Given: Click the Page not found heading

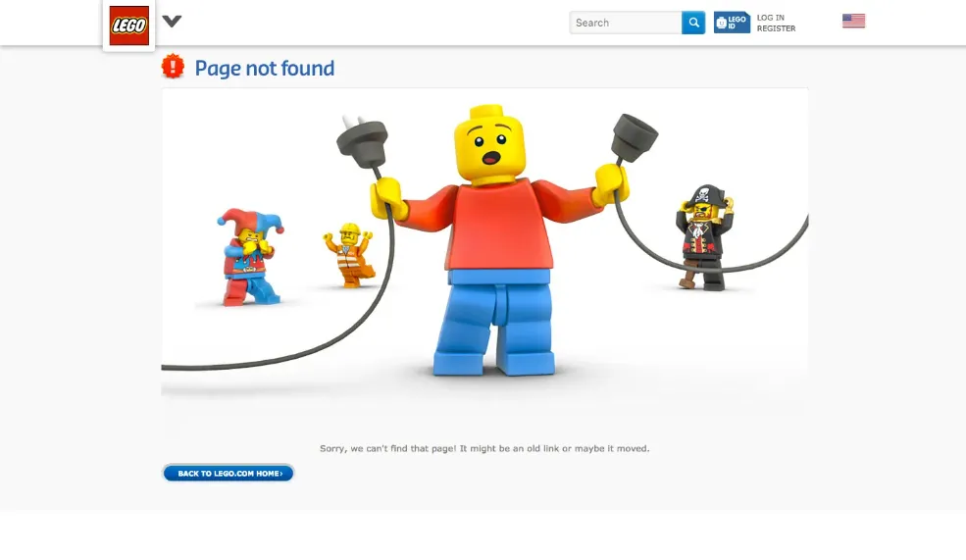Looking at the screenshot, I should 265,68.
